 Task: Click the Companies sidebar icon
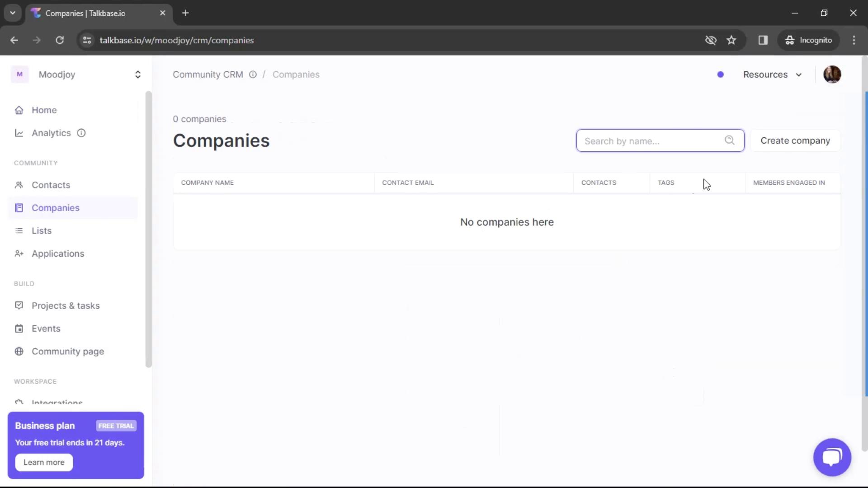pos(19,207)
